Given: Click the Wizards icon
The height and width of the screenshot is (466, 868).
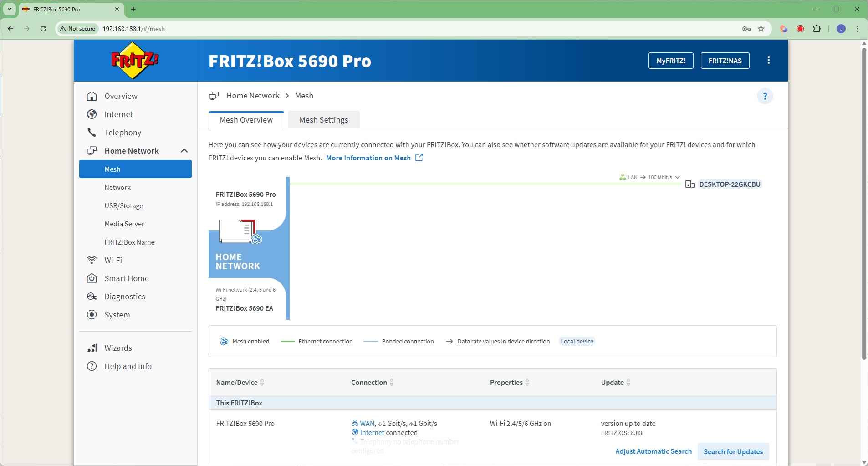Looking at the screenshot, I should (x=92, y=348).
